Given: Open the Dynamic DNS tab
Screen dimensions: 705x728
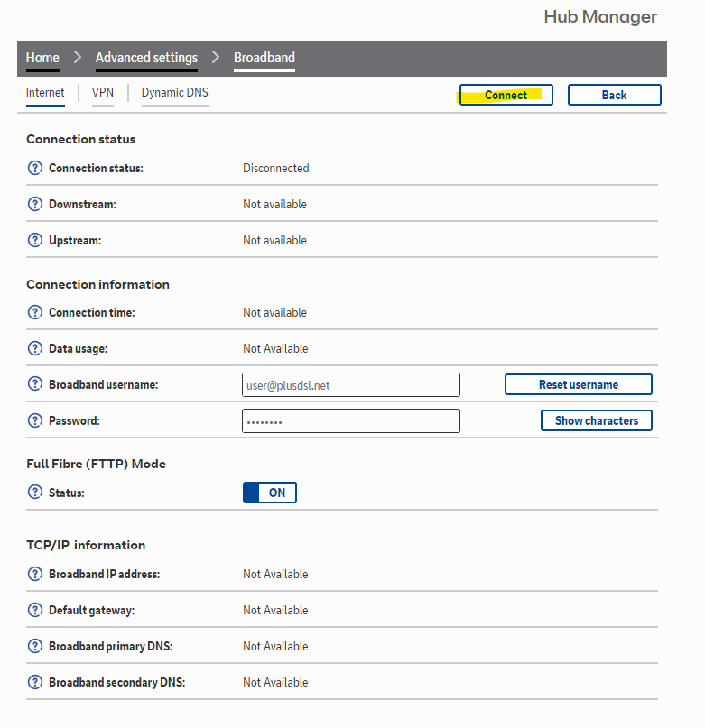Looking at the screenshot, I should click(x=174, y=93).
